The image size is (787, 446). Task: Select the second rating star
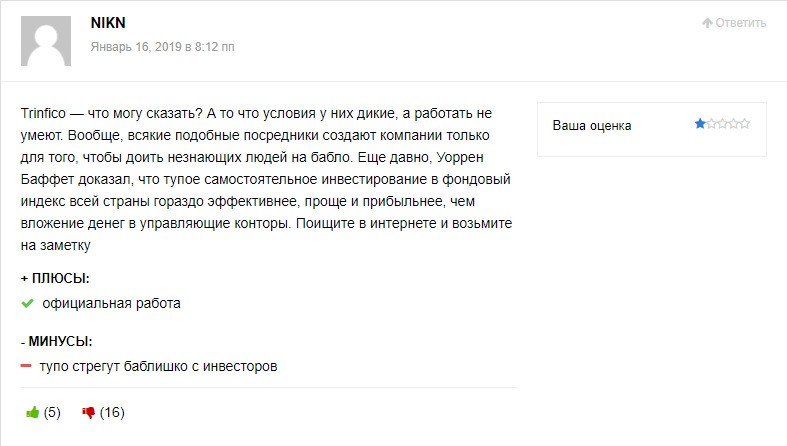tap(711, 123)
